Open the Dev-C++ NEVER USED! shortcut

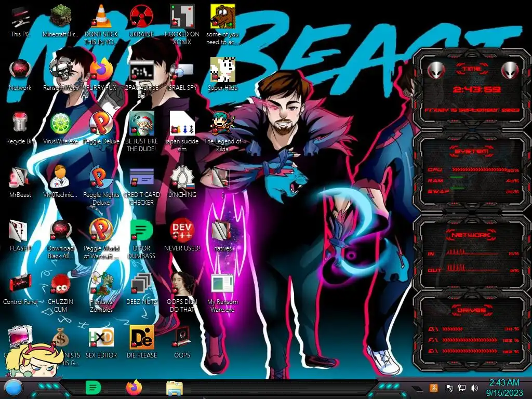pos(182,230)
